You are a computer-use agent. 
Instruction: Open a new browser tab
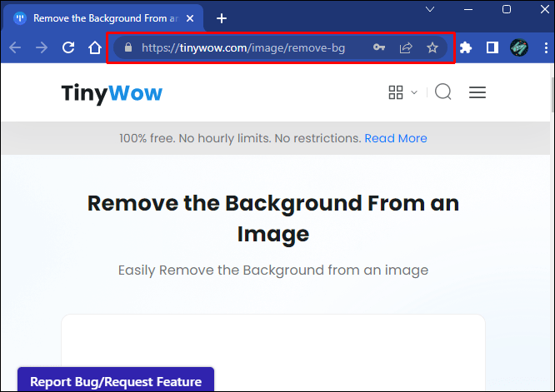tap(222, 18)
